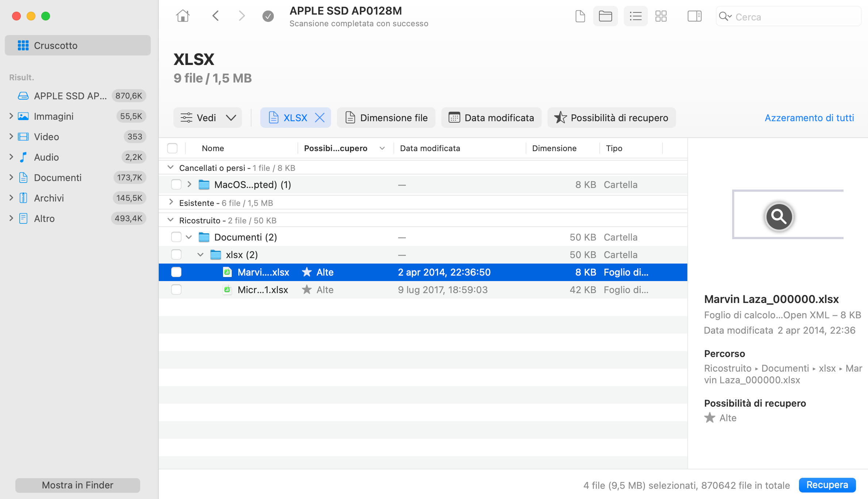This screenshot has width=868, height=499.
Task: Select the Archivi sidebar label
Action: (x=49, y=198)
